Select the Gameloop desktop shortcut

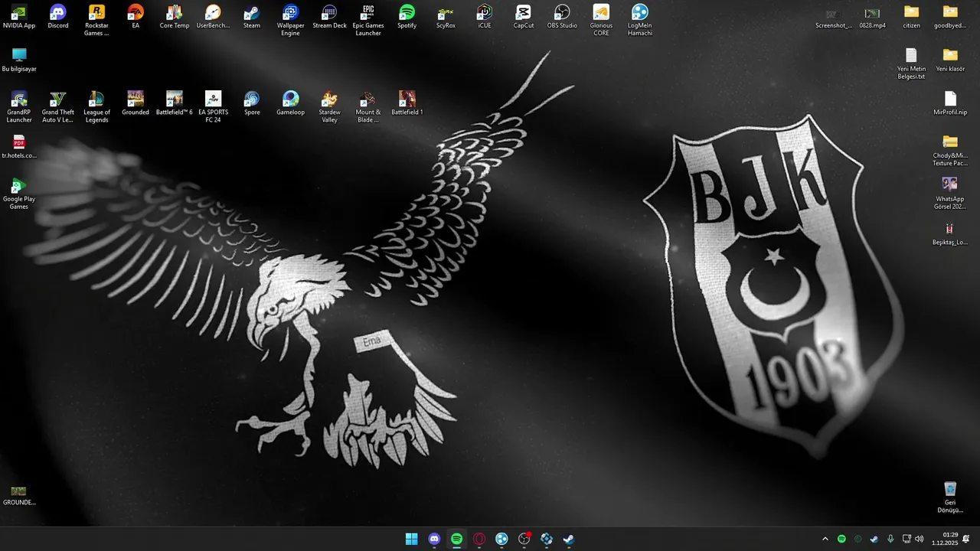coord(291,103)
